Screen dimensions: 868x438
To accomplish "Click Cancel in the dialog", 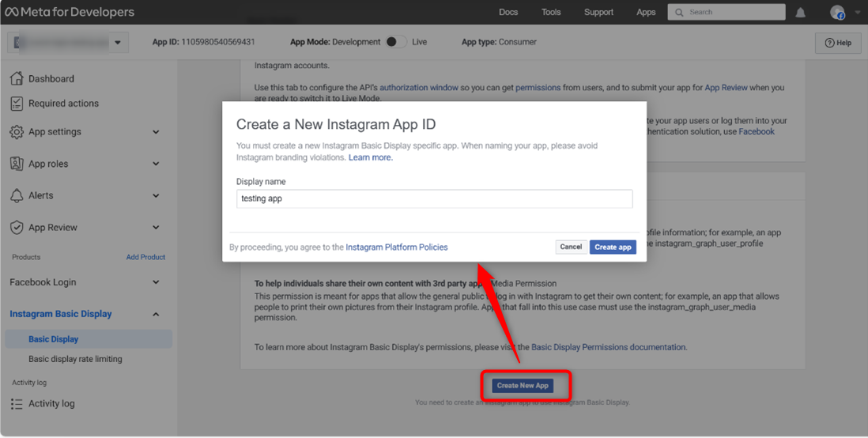I will (571, 247).
